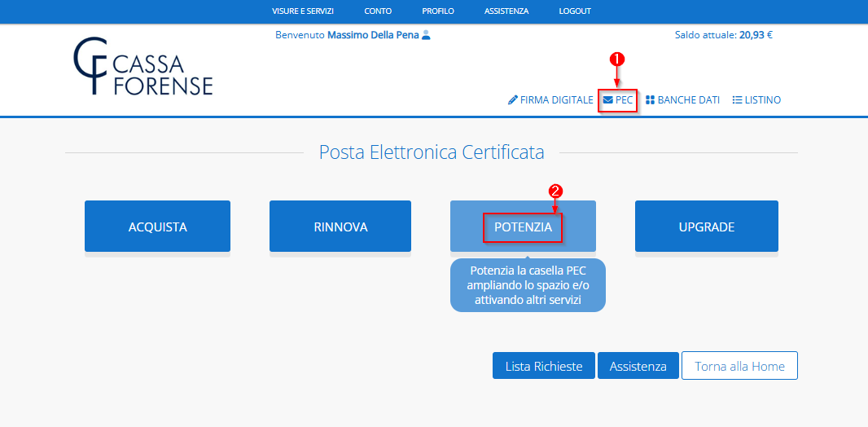Click Logout in the top bar
The width and height of the screenshot is (868, 427).
click(575, 11)
